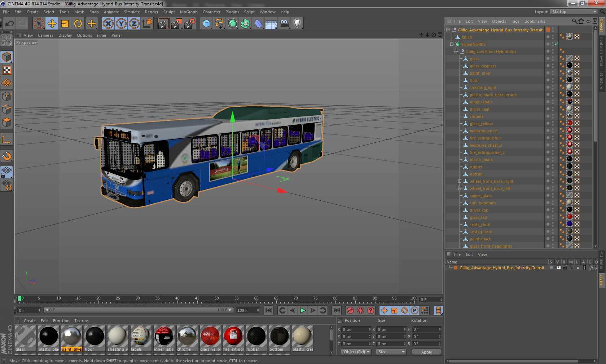
Task: Add a floor environment object icon
Action: pyautogui.click(x=271, y=24)
